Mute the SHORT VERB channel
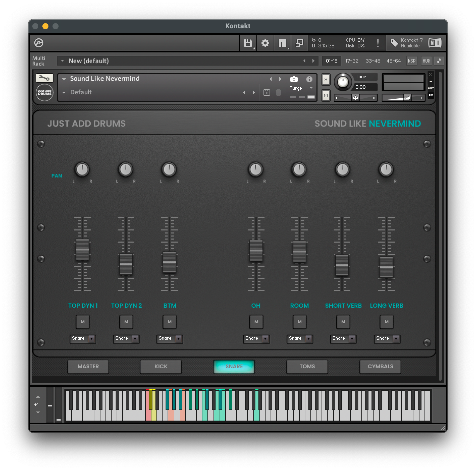 [x=343, y=322]
